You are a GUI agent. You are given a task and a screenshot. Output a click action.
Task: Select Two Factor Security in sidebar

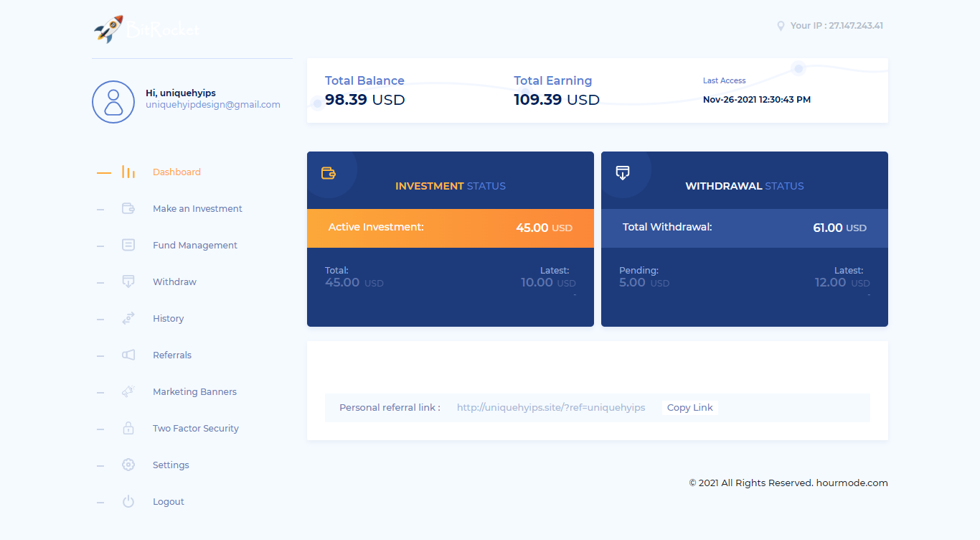click(195, 429)
